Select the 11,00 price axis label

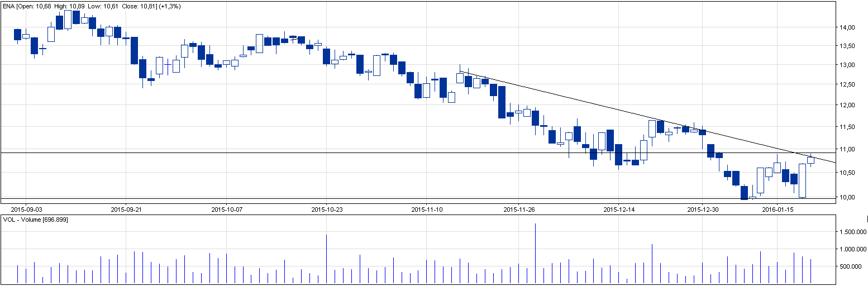tap(848, 150)
